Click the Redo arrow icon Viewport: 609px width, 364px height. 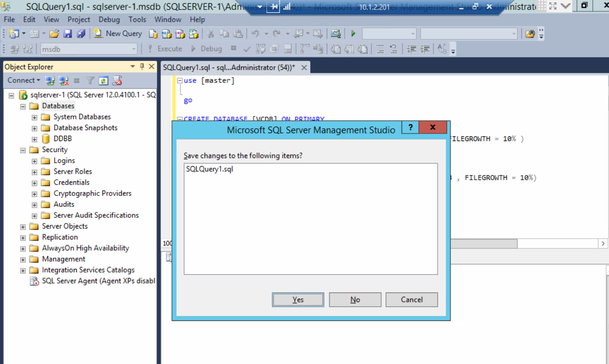[x=276, y=34]
